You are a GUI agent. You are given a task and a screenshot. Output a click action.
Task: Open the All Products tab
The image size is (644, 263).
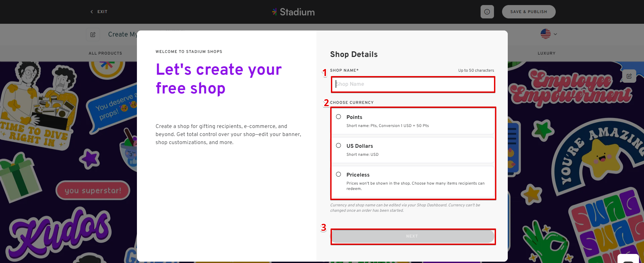coord(105,53)
